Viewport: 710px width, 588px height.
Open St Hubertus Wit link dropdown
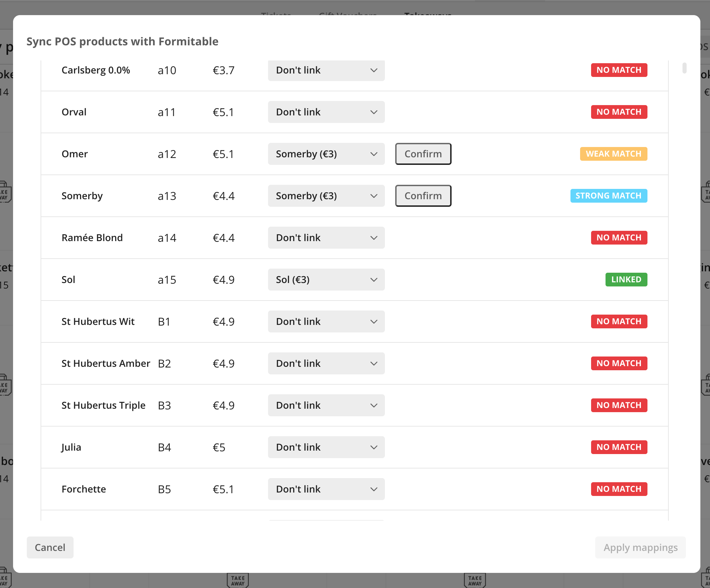pos(326,321)
